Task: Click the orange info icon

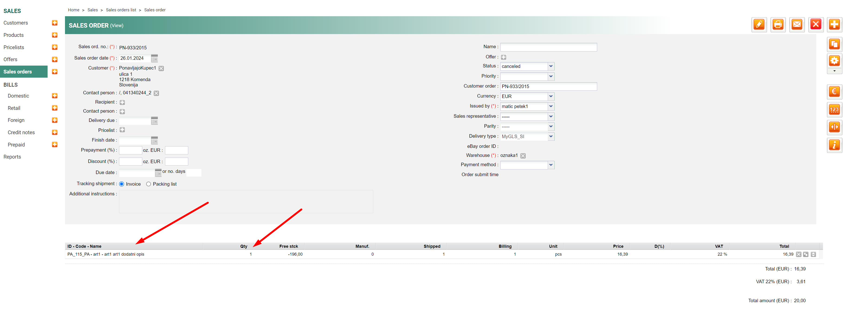Action: pos(834,145)
